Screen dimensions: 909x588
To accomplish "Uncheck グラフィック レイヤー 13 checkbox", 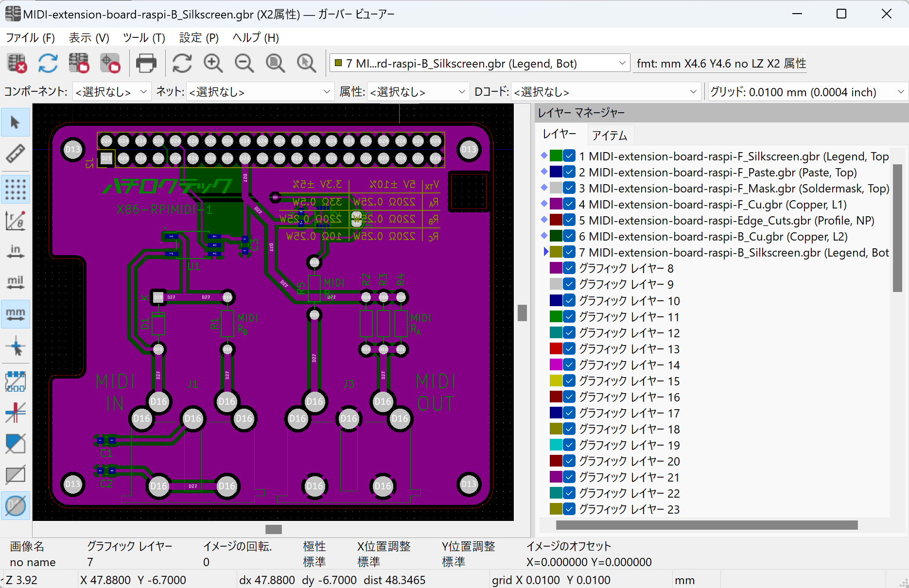I will pos(569,348).
